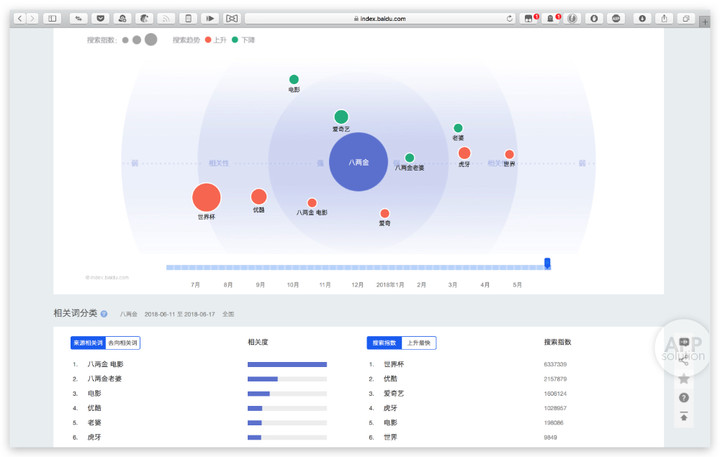Click 世界杯 in search index ranking

point(394,364)
